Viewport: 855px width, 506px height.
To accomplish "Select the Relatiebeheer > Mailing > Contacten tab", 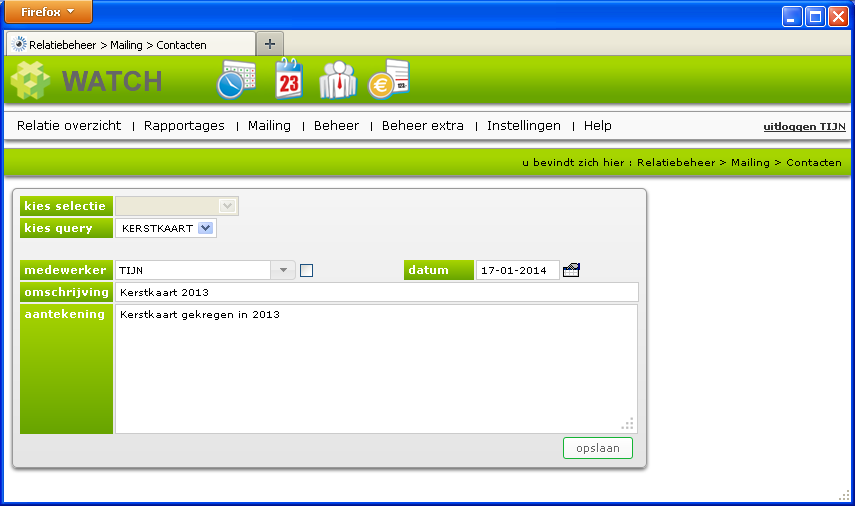I will coord(131,44).
